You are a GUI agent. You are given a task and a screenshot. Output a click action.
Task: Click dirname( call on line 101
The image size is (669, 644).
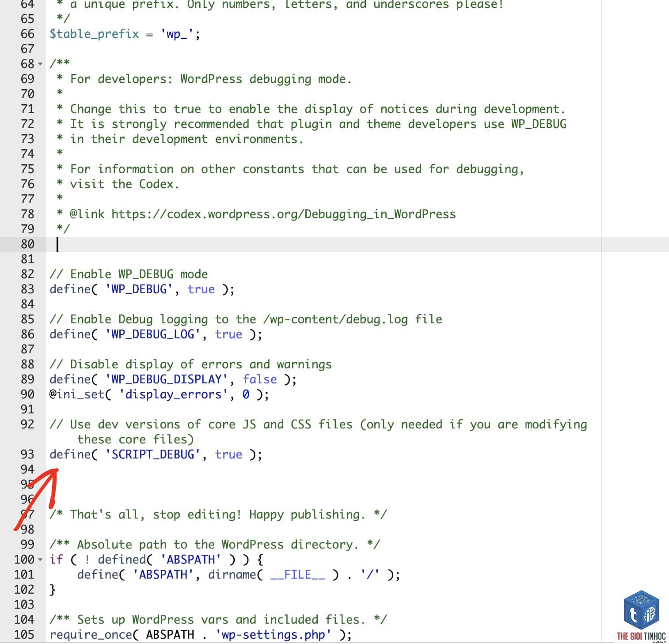pos(236,575)
